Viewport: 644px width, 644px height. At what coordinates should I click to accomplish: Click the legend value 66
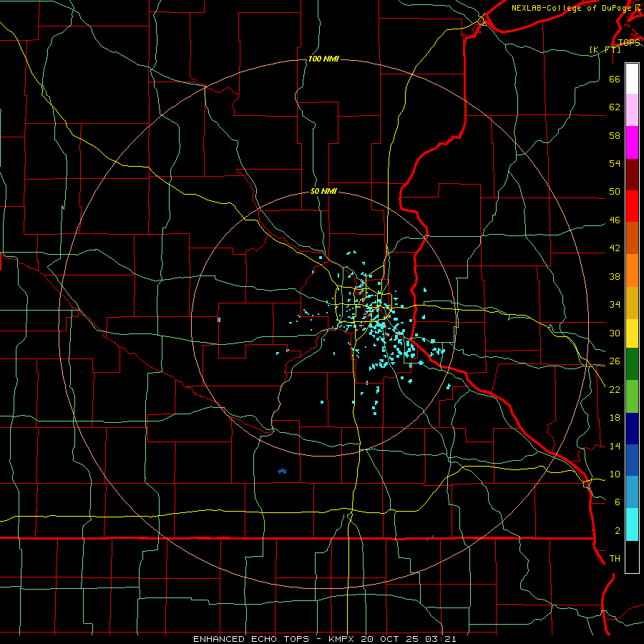615,79
